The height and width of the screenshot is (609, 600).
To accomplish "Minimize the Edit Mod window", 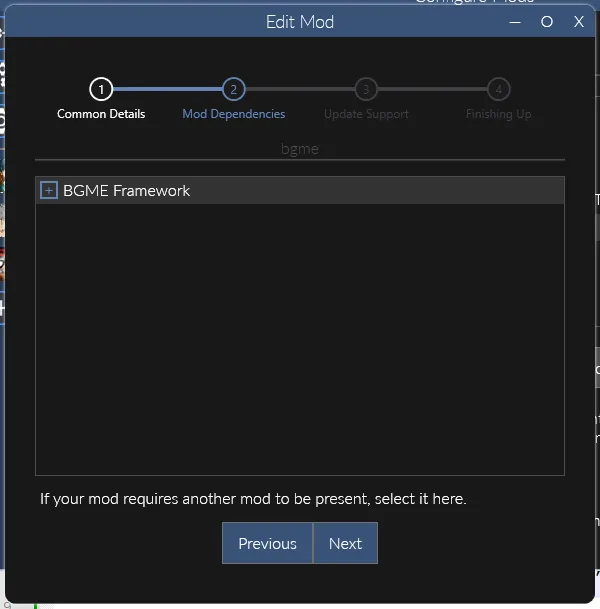I will (x=515, y=22).
